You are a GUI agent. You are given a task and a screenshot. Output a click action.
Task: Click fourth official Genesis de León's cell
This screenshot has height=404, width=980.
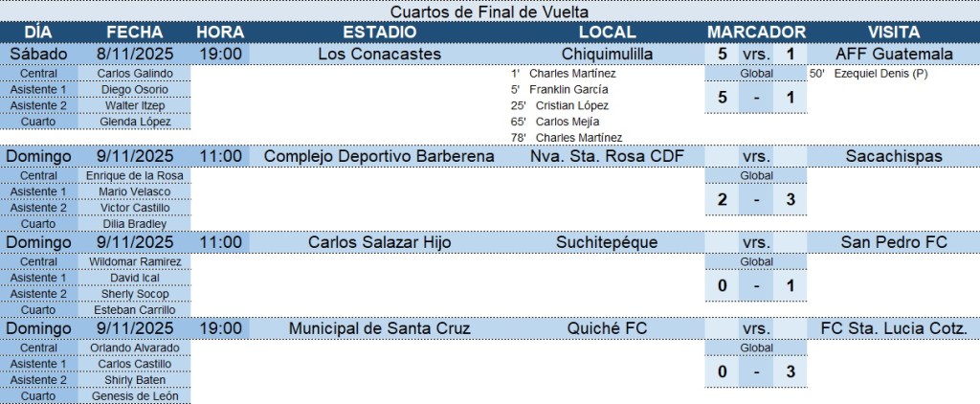(x=133, y=396)
